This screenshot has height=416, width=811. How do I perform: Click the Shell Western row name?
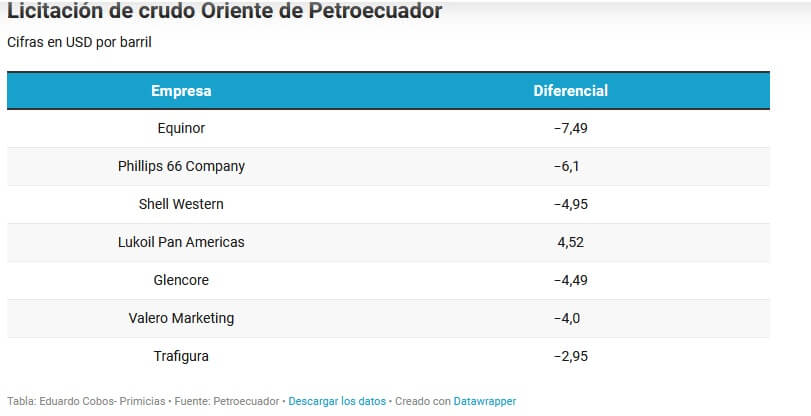pyautogui.click(x=181, y=204)
